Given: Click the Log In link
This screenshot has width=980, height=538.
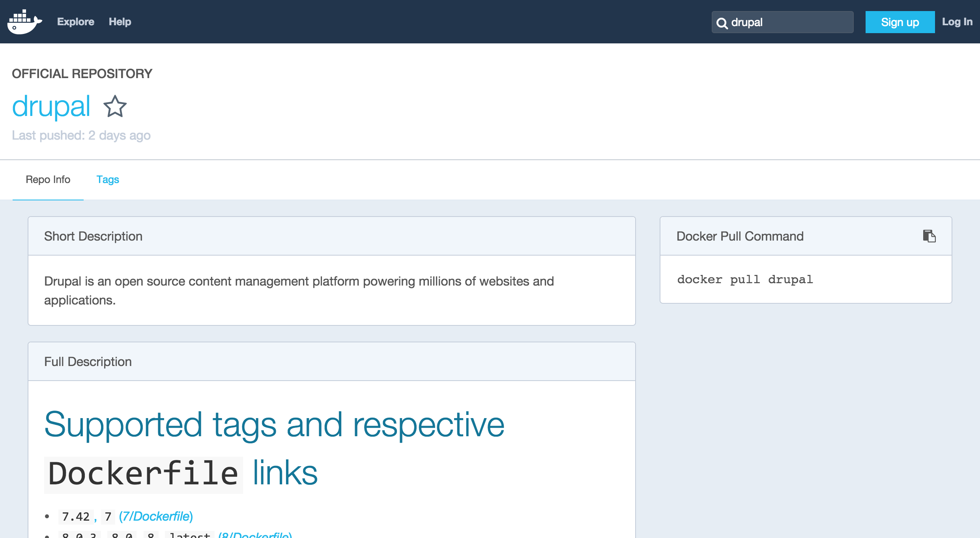Looking at the screenshot, I should (x=958, y=22).
